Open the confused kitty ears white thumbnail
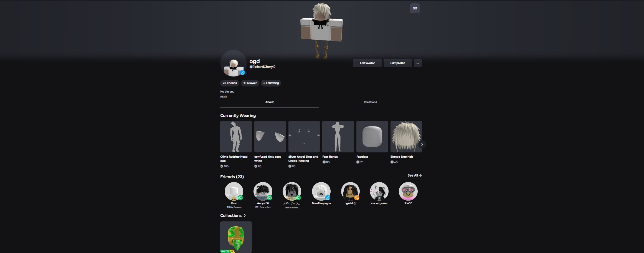 coord(270,136)
